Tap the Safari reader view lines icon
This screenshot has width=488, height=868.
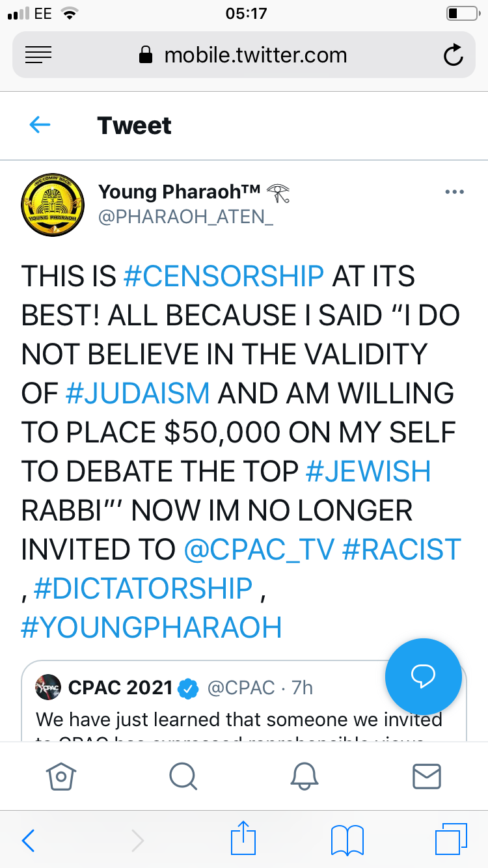38,55
